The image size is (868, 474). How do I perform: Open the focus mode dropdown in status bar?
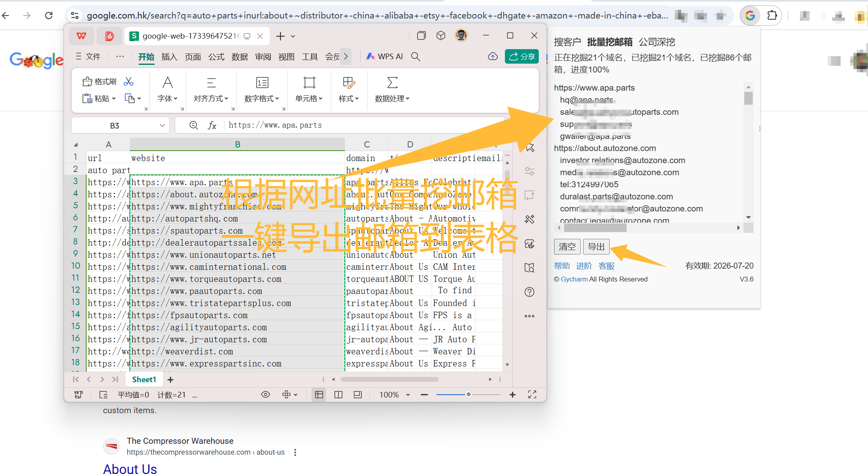coord(296,395)
